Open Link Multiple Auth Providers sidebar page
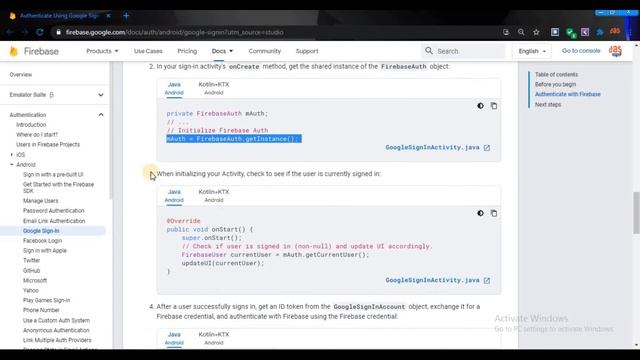This screenshot has width=640, height=360. (57, 340)
